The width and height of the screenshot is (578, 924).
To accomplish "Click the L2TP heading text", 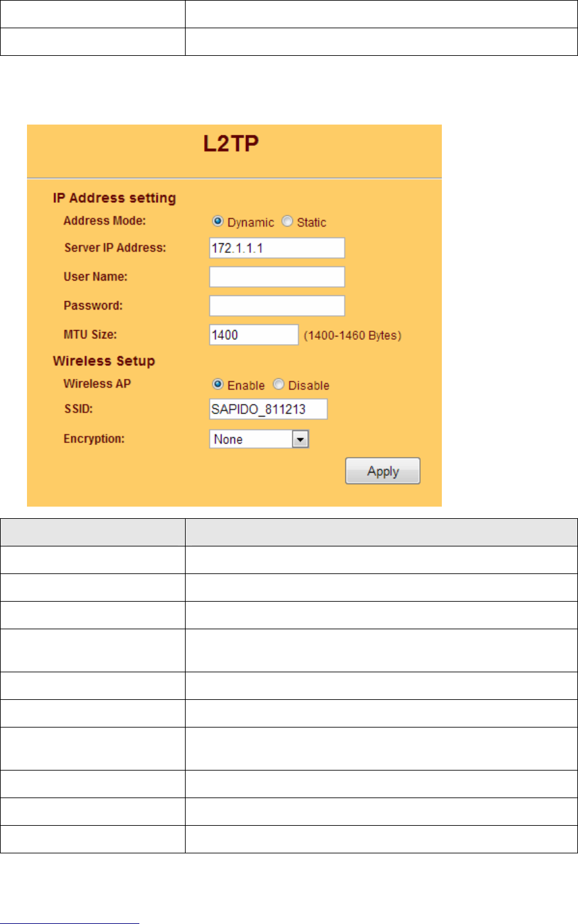I will [231, 143].
